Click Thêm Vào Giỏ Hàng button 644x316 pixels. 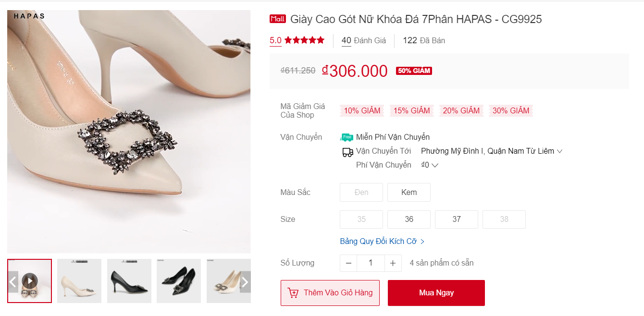330,293
